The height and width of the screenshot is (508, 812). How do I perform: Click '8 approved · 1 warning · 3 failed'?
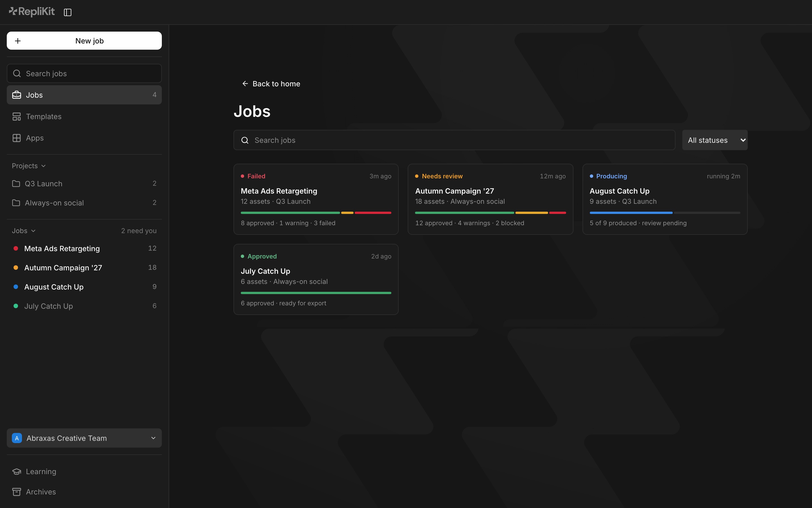288,223
